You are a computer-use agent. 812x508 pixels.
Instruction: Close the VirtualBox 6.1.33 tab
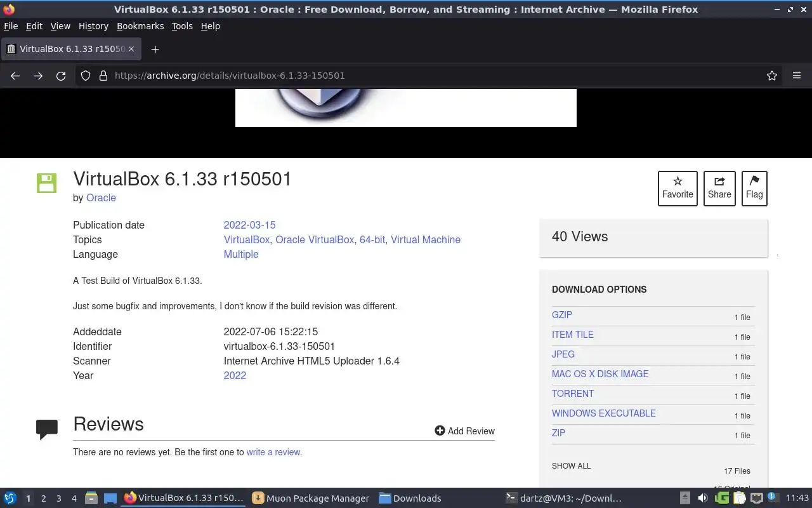(131, 49)
